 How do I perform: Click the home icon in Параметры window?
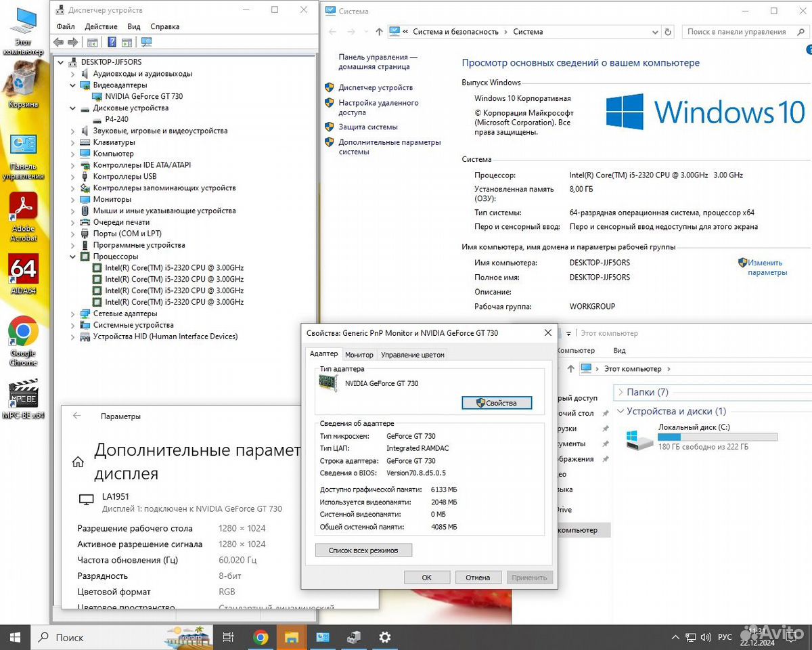coord(78,462)
